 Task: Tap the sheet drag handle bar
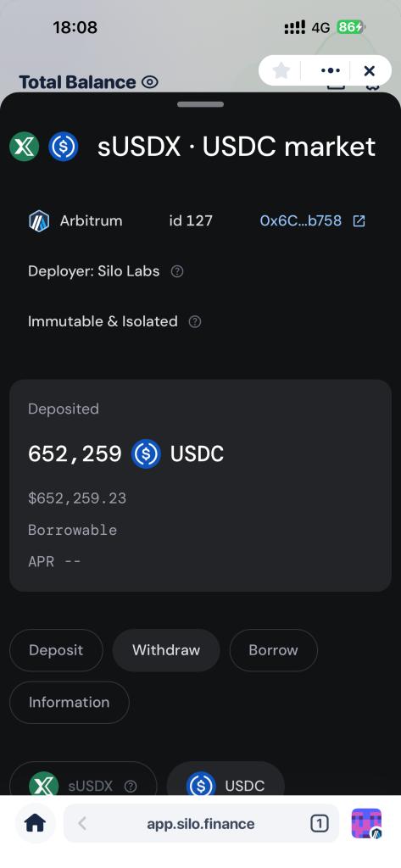click(200, 104)
